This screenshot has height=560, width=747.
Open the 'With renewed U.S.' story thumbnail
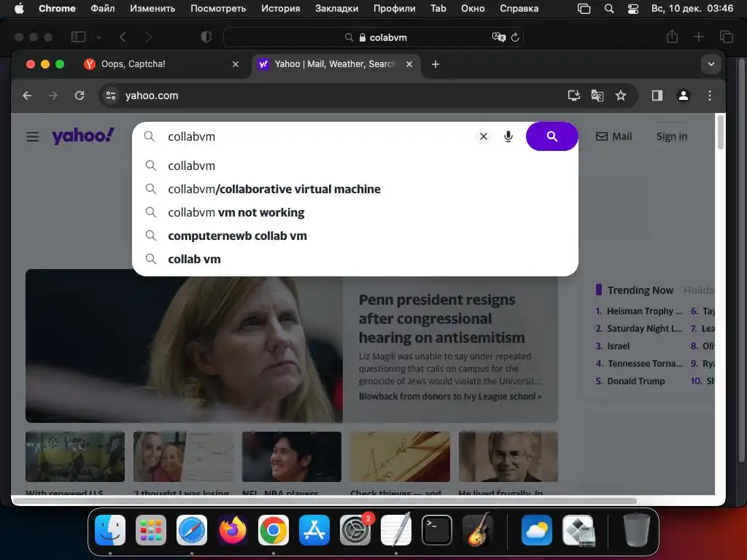tap(75, 456)
